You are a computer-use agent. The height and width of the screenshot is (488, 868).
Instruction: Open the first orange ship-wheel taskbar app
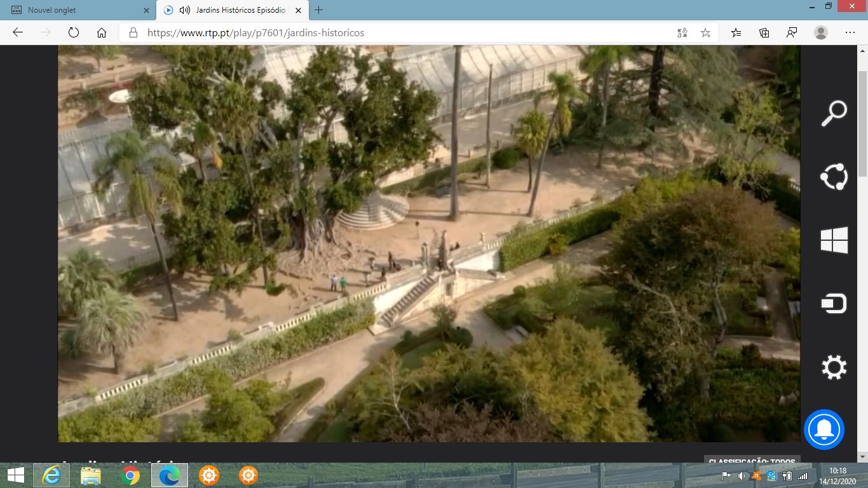[209, 475]
